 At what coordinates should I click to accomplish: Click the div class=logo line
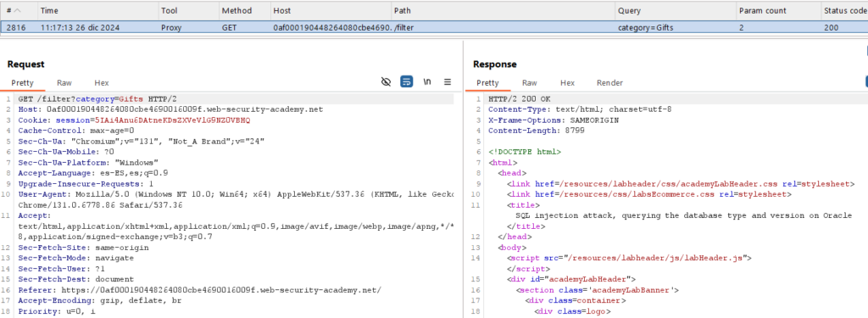pyautogui.click(x=572, y=311)
